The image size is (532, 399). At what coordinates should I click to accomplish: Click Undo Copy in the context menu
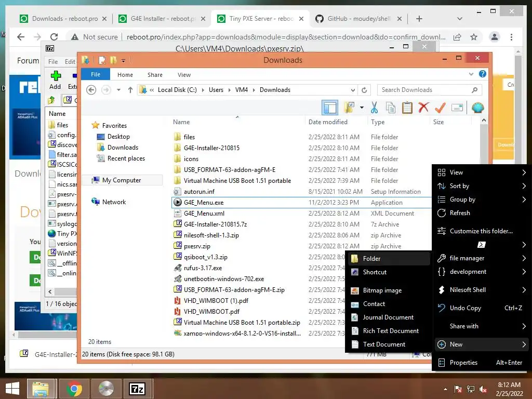click(482, 308)
